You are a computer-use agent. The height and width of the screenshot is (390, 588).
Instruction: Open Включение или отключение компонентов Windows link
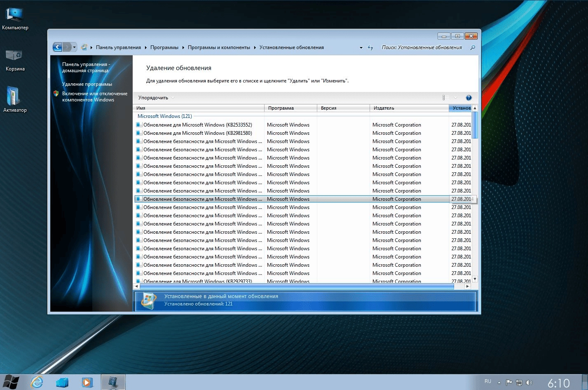pos(95,96)
